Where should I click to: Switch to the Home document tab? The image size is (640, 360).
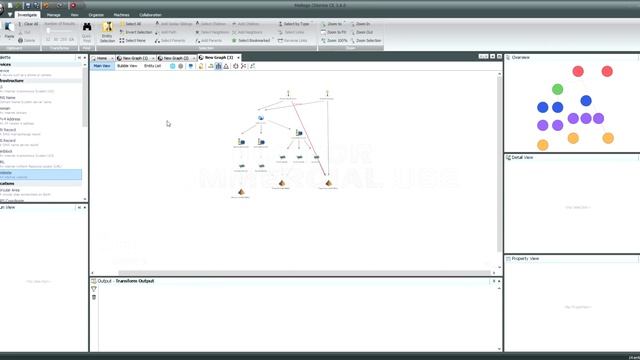(x=101, y=58)
